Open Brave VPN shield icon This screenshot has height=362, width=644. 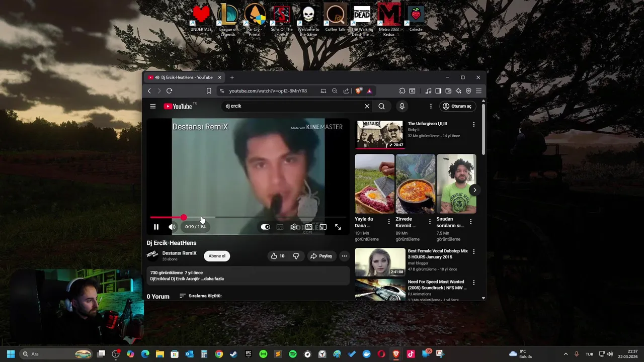pyautogui.click(x=468, y=91)
